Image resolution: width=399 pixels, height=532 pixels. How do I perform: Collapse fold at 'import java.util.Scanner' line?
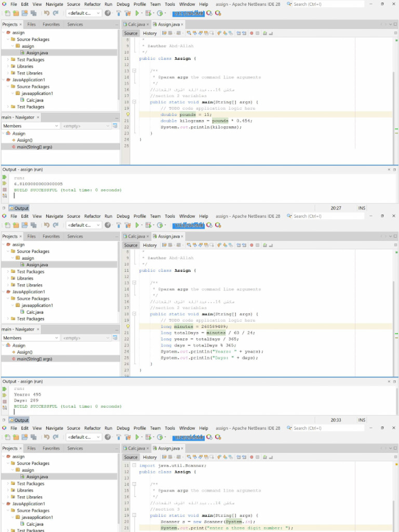point(134,465)
